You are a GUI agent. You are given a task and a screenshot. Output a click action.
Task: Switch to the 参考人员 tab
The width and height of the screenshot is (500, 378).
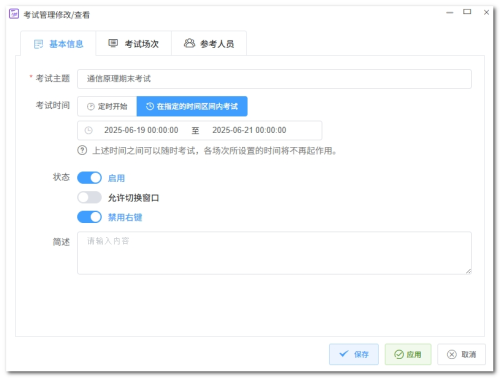pos(209,44)
